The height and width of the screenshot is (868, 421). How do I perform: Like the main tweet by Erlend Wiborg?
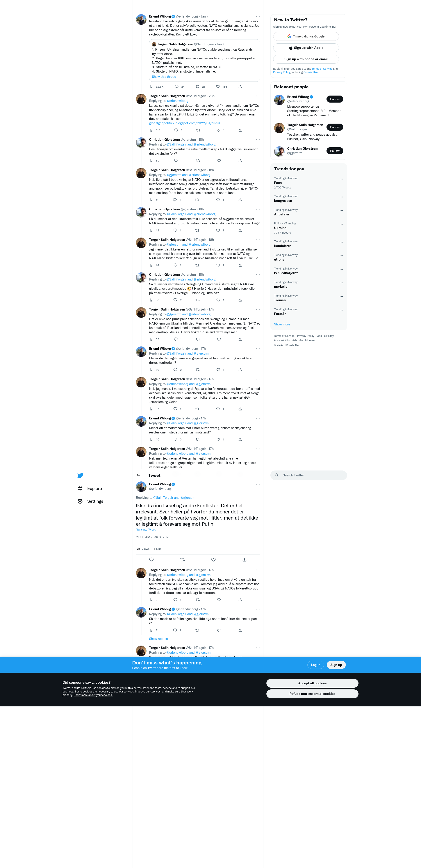click(213, 560)
